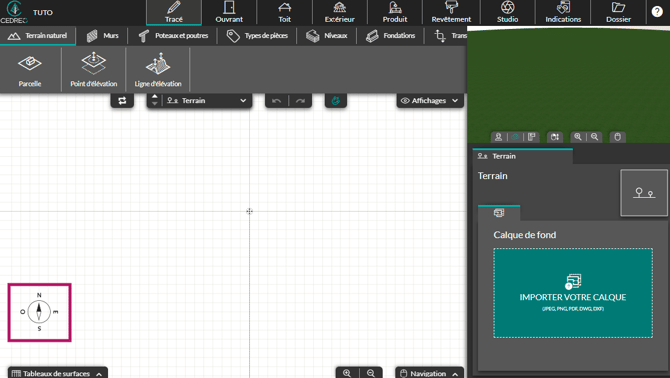Select the calque layer icon tab
The width and height of the screenshot is (670, 378).
[x=499, y=213]
